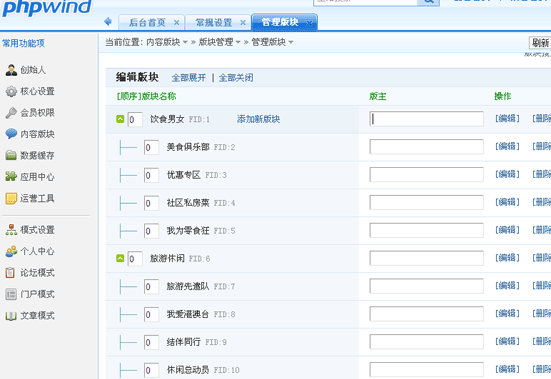Click the 版主 field for 饮食男女
The height and width of the screenshot is (379, 551).
pyautogui.click(x=427, y=119)
